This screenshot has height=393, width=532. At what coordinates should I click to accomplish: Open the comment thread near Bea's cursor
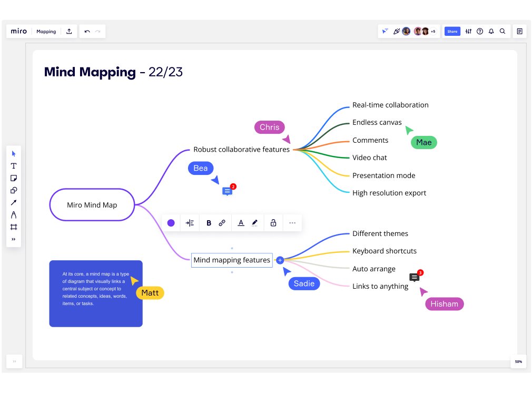coord(226,191)
